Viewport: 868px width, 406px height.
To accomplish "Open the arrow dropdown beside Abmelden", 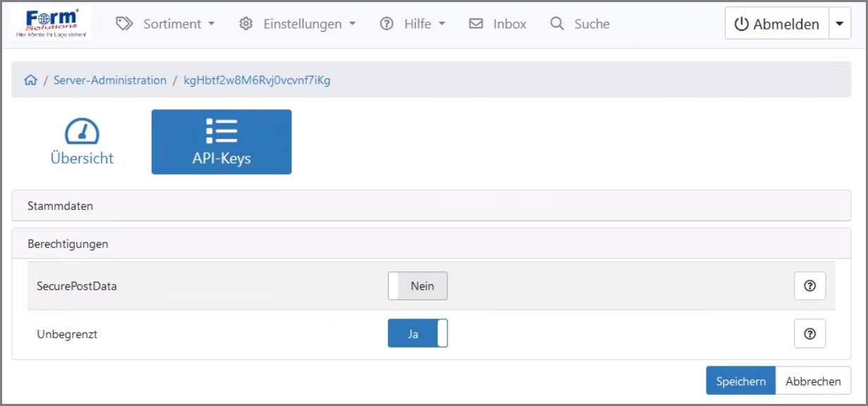I will [839, 23].
